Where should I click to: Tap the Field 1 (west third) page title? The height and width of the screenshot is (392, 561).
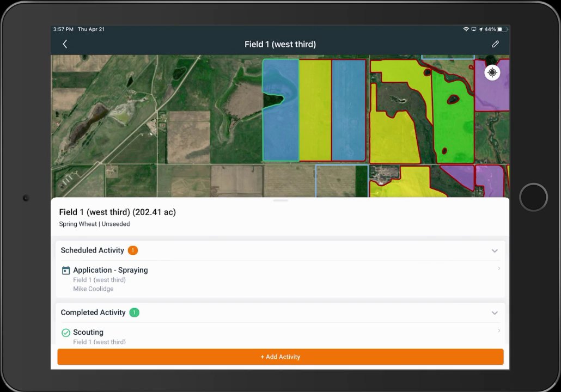tap(280, 44)
